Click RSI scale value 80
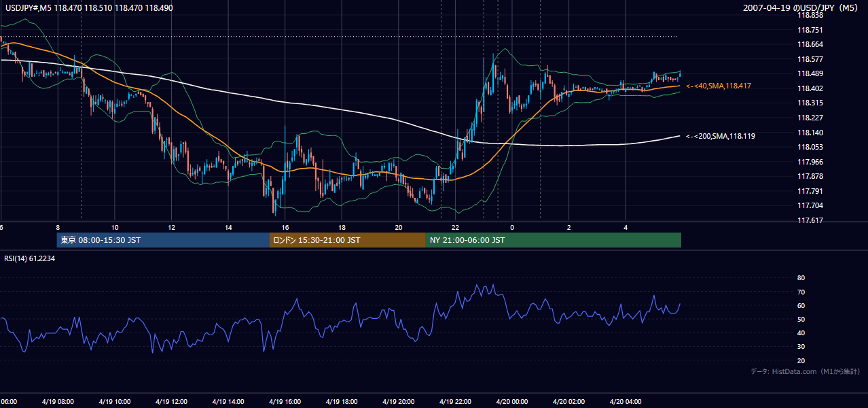Image resolution: width=868 pixels, height=408 pixels. tap(801, 278)
